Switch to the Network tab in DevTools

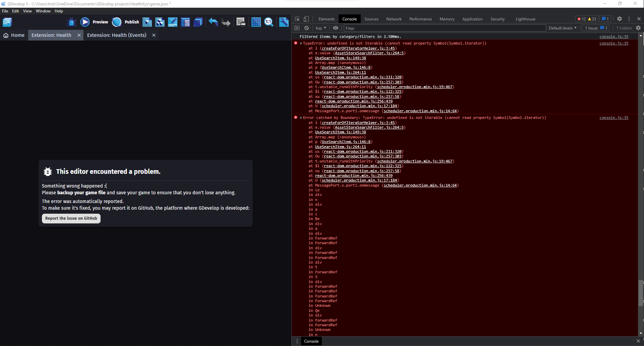[x=394, y=19]
